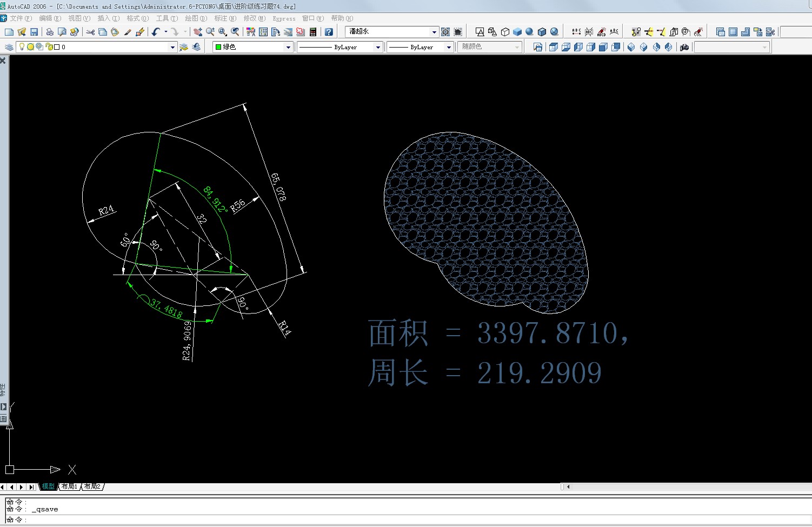812x527 pixels.
Task: Click the blue sphere solid icon
Action: point(530,32)
